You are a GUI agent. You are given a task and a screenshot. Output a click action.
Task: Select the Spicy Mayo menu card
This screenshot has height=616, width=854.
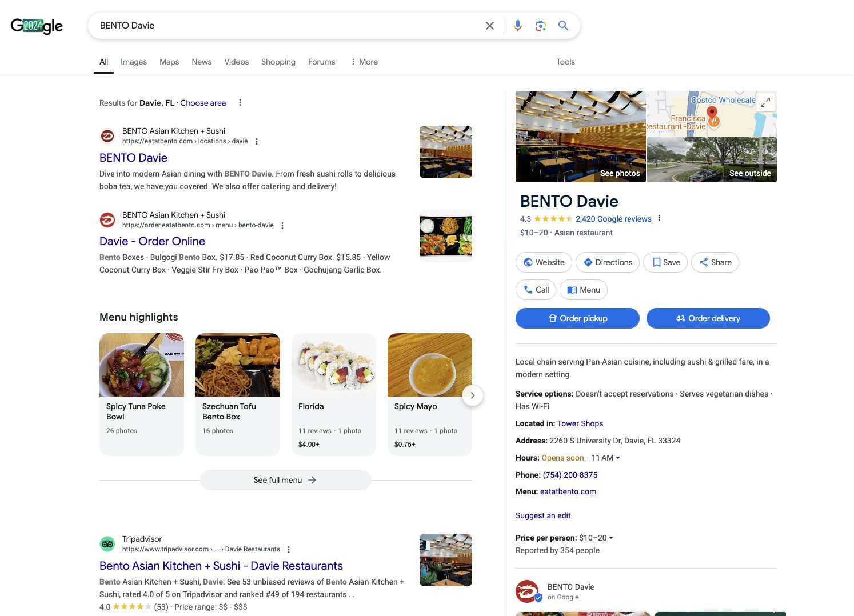(x=430, y=394)
